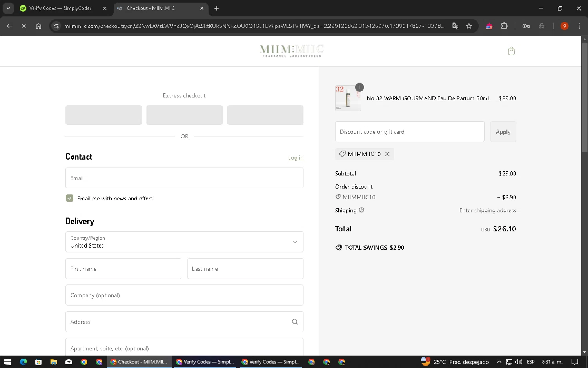Focus the First name field
Image resolution: width=588 pixels, height=368 pixels.
coord(123,269)
